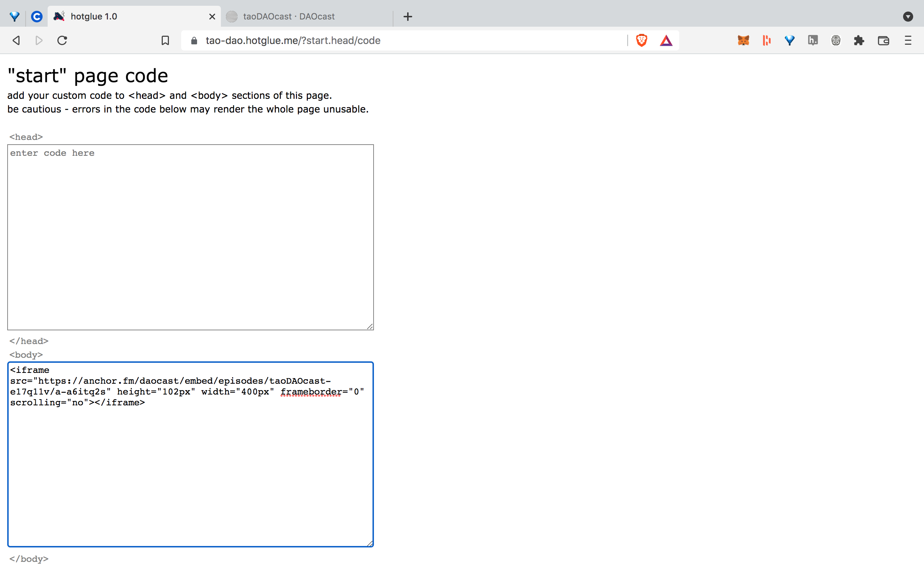
Task: Click the head textarea resize handle
Action: click(370, 327)
